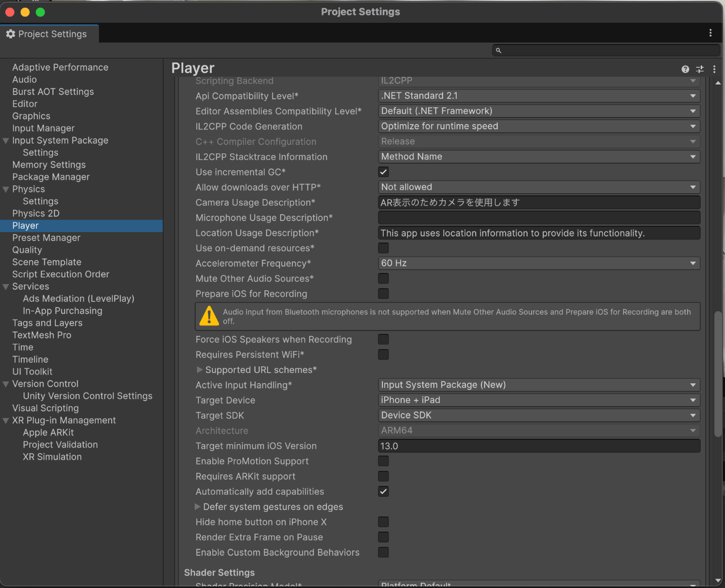The height and width of the screenshot is (588, 725).
Task: Collapse the Services tree node
Action: pos(6,286)
